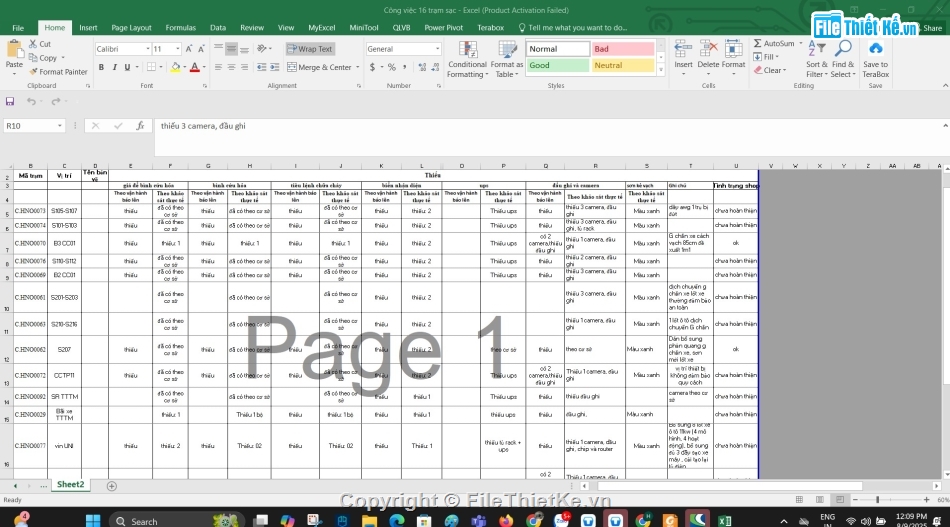Apply the Bad cell style
The height and width of the screenshot is (527, 950).
click(x=623, y=49)
